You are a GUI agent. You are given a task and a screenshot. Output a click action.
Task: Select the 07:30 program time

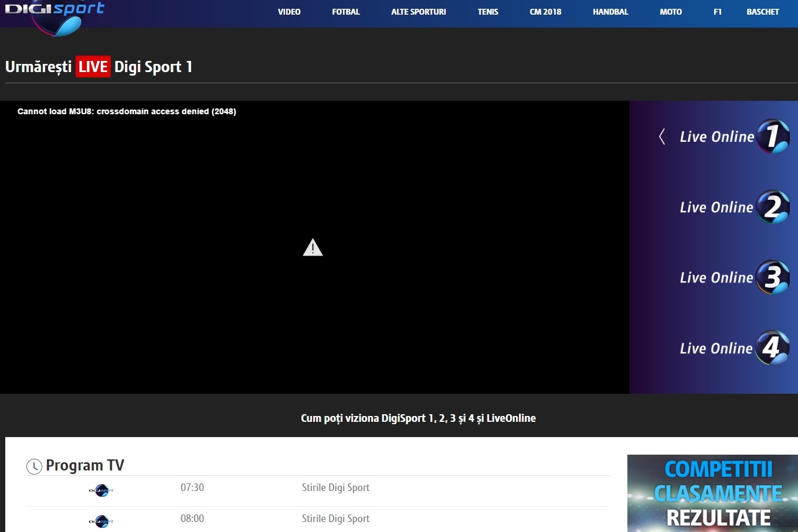192,487
